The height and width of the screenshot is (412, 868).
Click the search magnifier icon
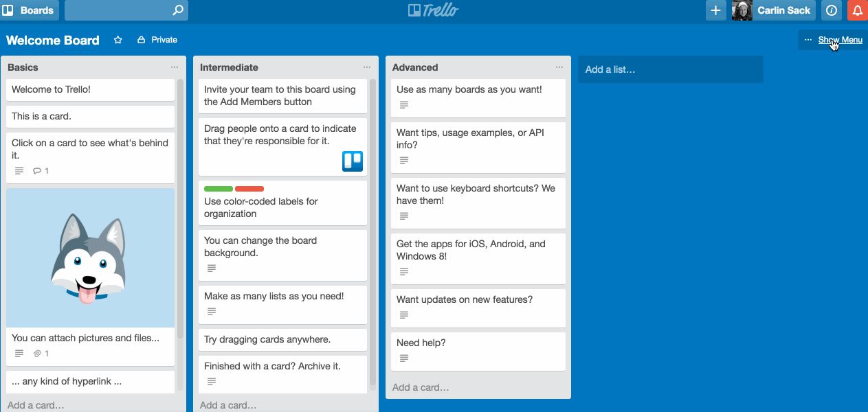coord(177,10)
